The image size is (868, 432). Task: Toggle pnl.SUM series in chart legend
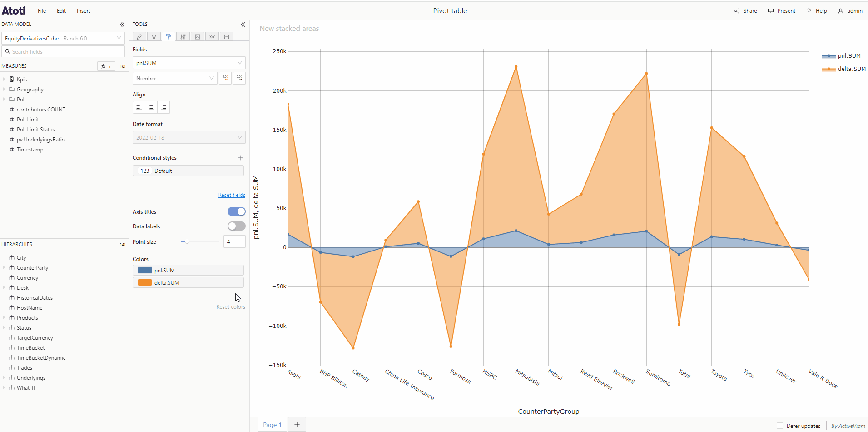[841, 56]
